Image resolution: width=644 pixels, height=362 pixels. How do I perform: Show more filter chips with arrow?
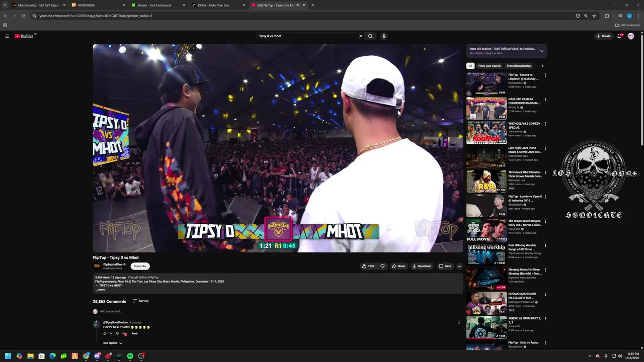click(542, 66)
